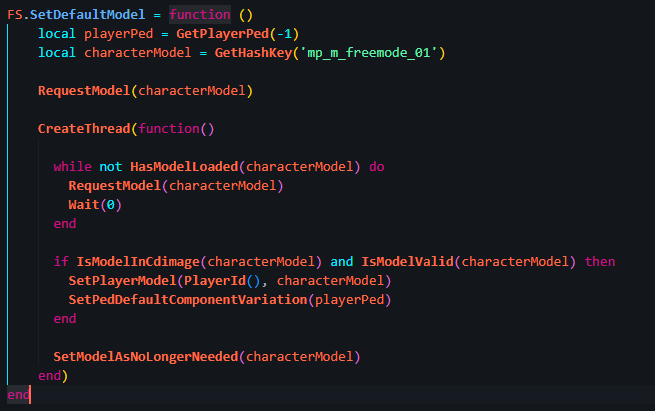Click the 'mp_m_freemode_01' string literal
The height and width of the screenshot is (411, 655).
368,53
